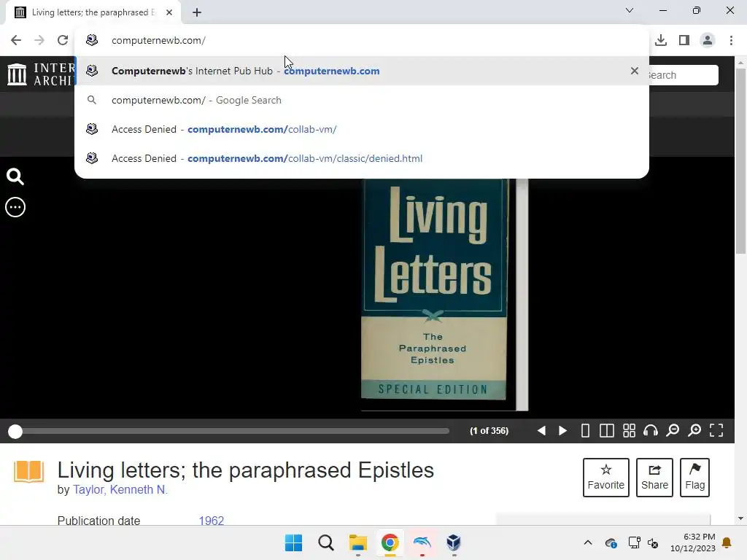This screenshot has height=560, width=747.
Task: Start read aloud headphones icon
Action: (650, 431)
